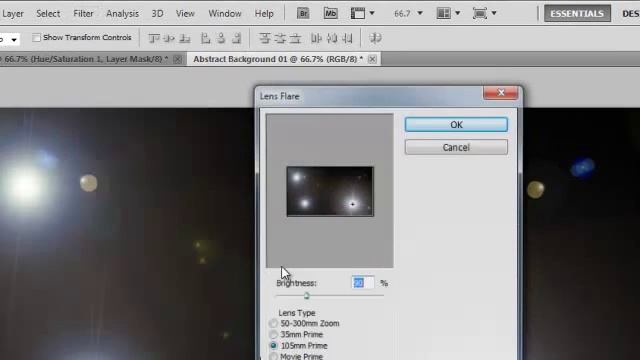This screenshot has height=360, width=640.
Task: Align right edges icon
Action: click(237, 38)
